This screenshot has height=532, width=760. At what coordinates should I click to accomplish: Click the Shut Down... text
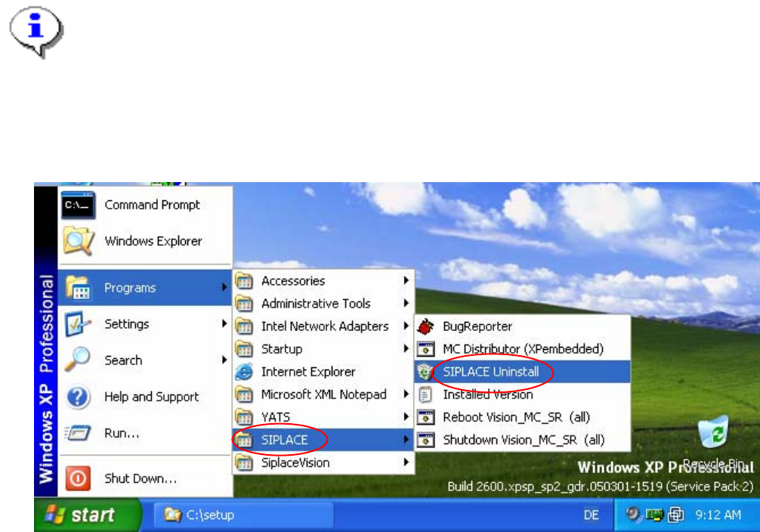pos(141,478)
